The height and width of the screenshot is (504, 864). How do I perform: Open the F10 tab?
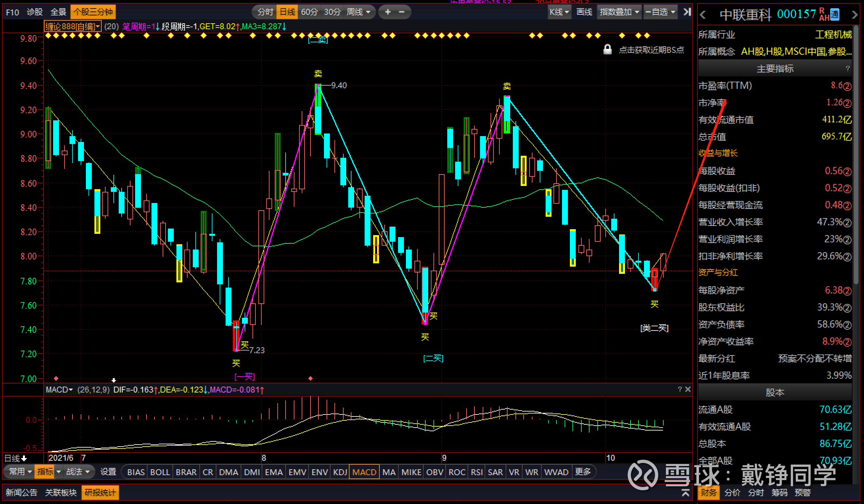coord(12,12)
